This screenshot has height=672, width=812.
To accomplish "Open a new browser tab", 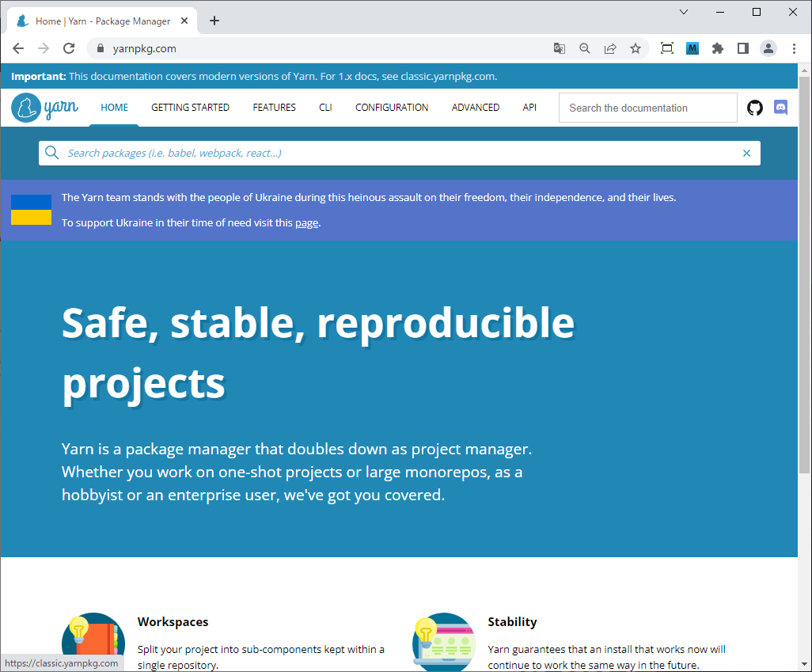I will pyautogui.click(x=214, y=21).
